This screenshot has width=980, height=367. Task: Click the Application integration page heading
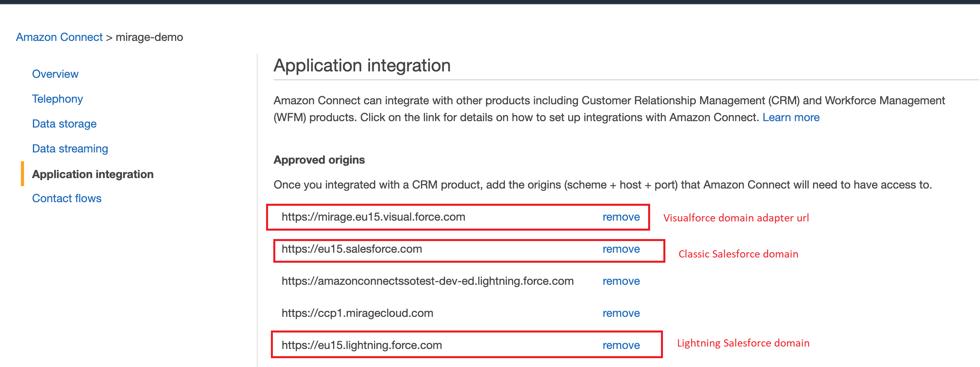click(x=362, y=65)
